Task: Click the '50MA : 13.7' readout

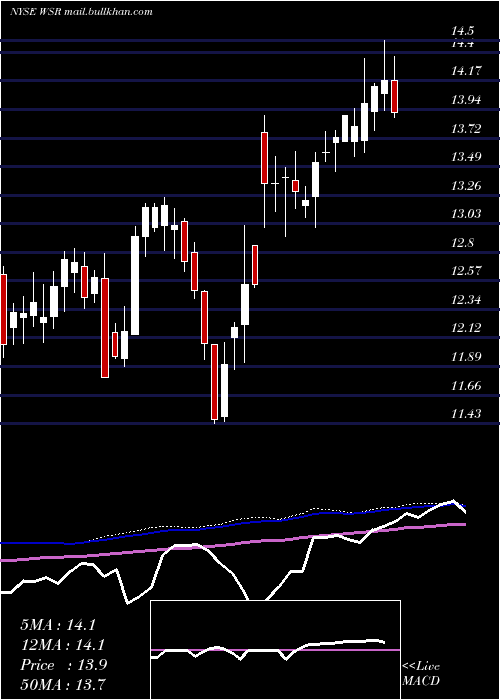Action: (x=64, y=684)
